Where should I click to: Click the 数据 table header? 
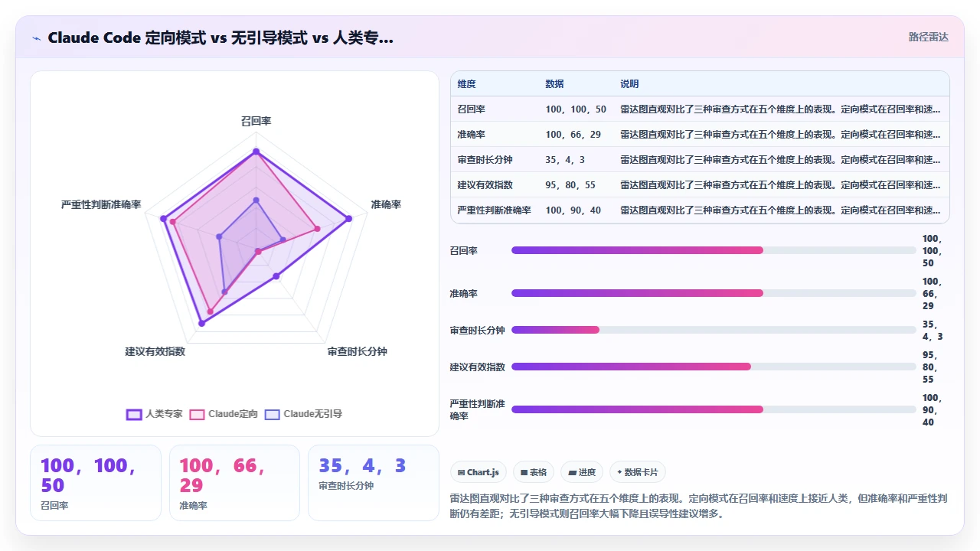[554, 84]
